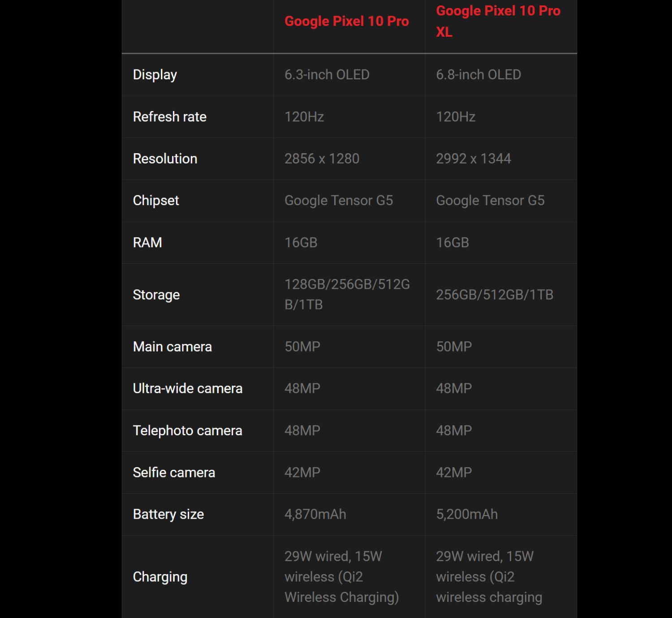Click the 6.8-inch OLED cell
The image size is (672, 618).
tap(478, 75)
